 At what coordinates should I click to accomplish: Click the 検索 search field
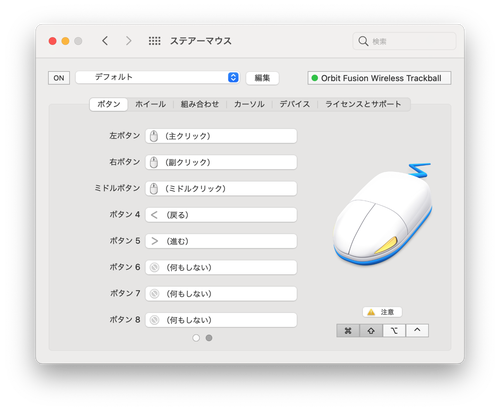[x=404, y=41]
